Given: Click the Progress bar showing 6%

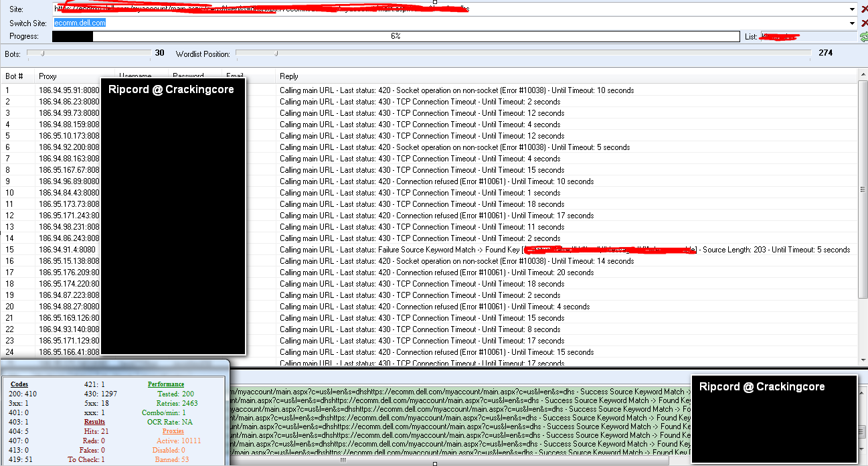Looking at the screenshot, I should (396, 36).
